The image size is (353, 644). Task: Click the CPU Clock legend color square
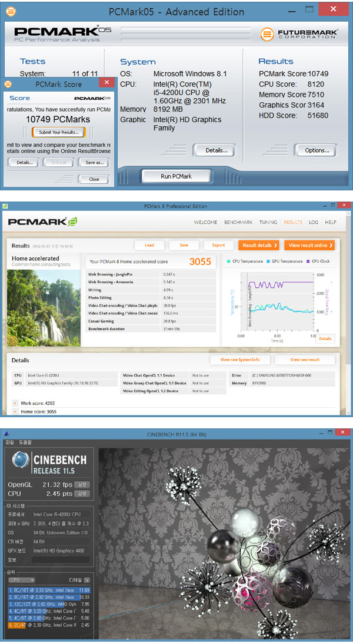pyautogui.click(x=308, y=261)
